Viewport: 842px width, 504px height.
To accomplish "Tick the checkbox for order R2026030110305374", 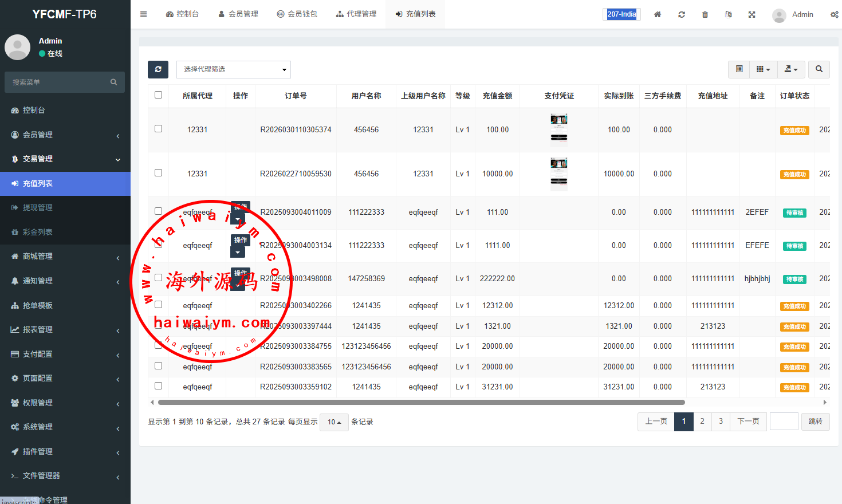I will (159, 129).
